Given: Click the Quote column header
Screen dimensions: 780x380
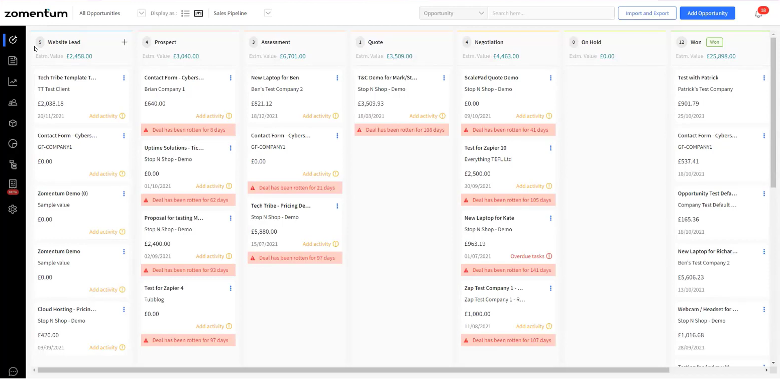Looking at the screenshot, I should (x=375, y=42).
